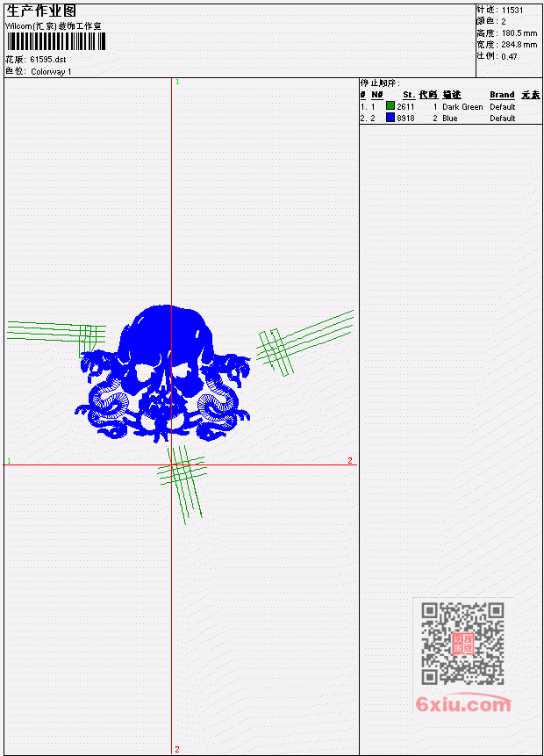This screenshot has width=544, height=756.
Task: Click the red 2 marker at the vertical axis bottom
Action: (177, 749)
